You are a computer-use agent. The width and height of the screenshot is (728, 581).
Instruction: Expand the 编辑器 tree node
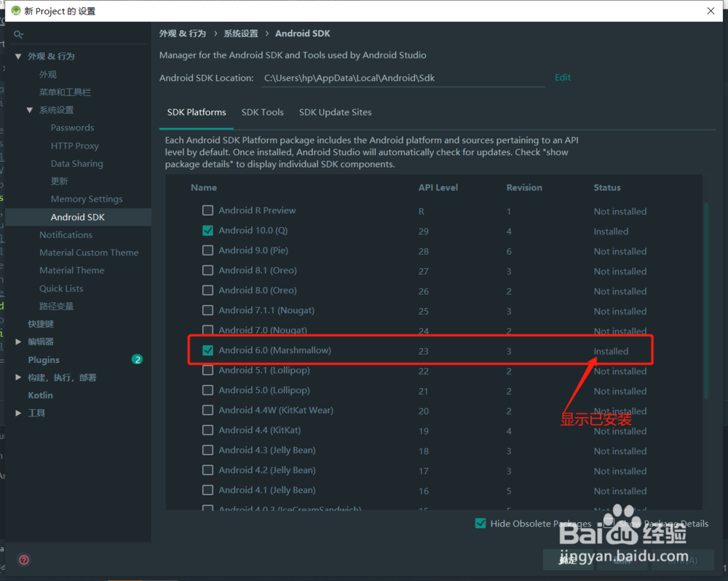(x=17, y=341)
